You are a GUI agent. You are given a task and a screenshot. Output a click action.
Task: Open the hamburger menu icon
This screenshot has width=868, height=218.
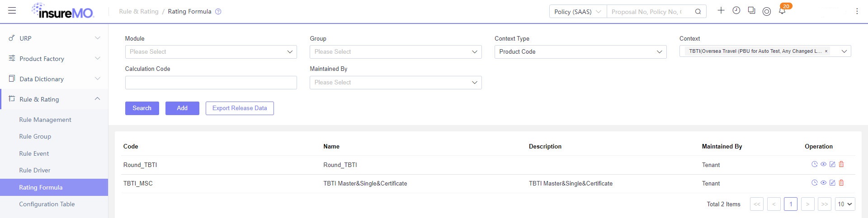coord(12,11)
